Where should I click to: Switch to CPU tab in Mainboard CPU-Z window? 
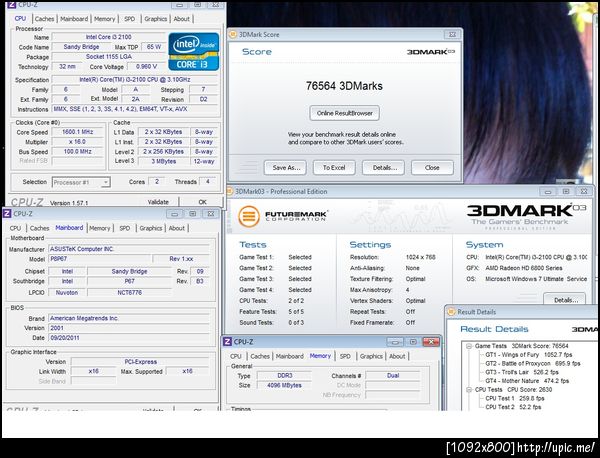pyautogui.click(x=15, y=228)
